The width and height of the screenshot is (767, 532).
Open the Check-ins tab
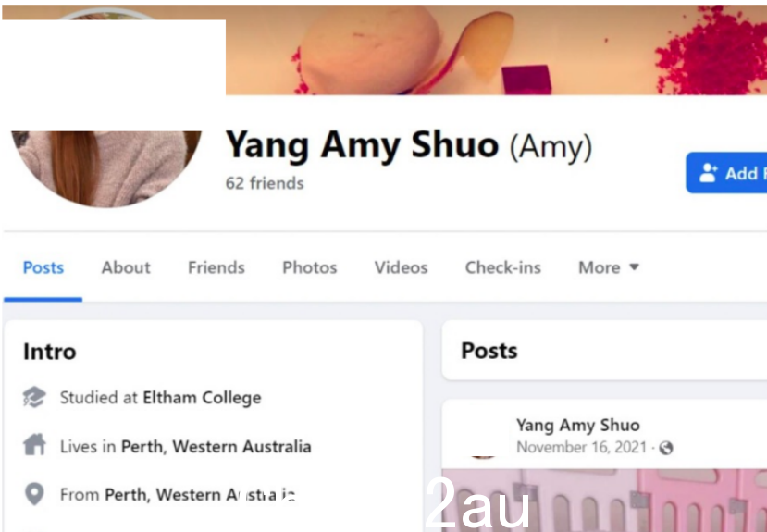click(x=503, y=267)
